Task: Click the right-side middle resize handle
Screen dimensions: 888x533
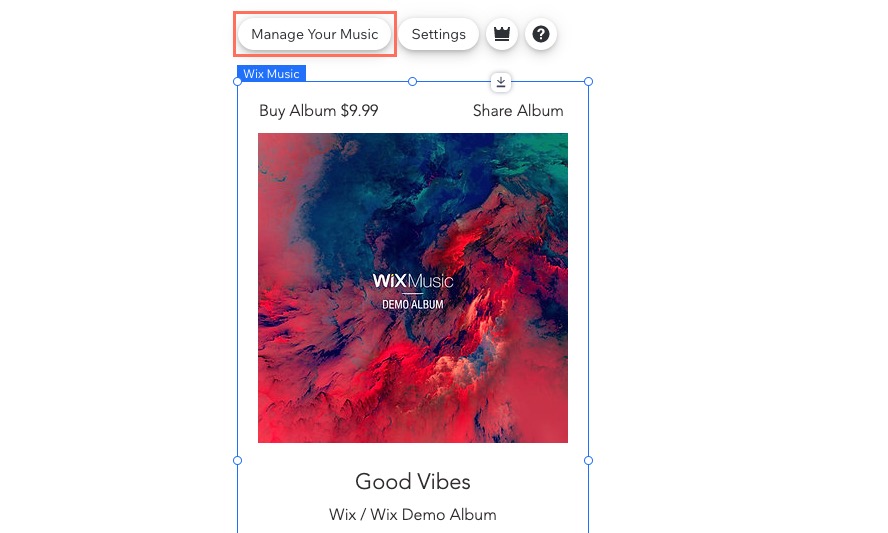Action: tap(588, 460)
